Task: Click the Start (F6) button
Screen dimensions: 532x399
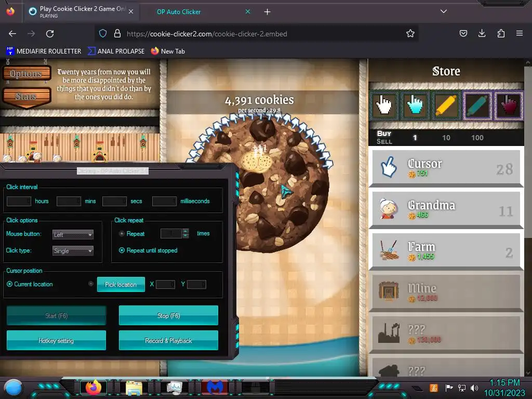Action: pyautogui.click(x=56, y=315)
